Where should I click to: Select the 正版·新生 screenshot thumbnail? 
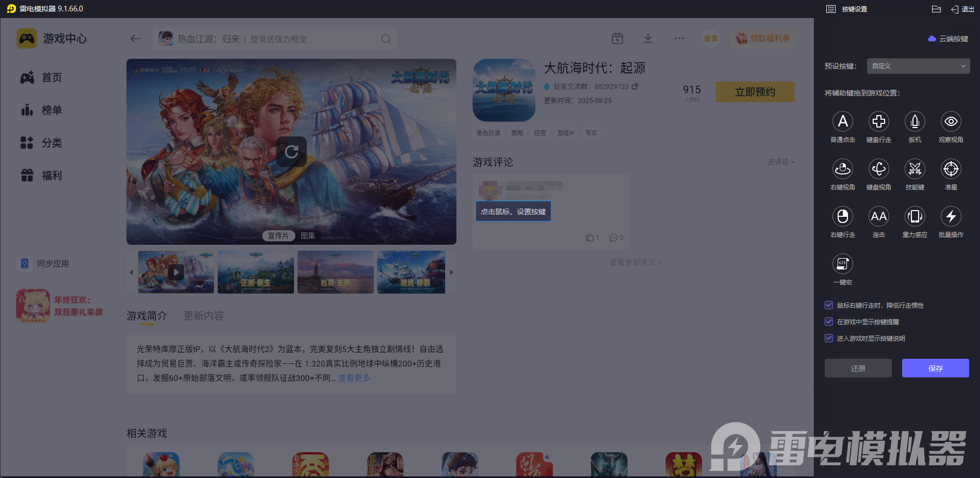(256, 272)
